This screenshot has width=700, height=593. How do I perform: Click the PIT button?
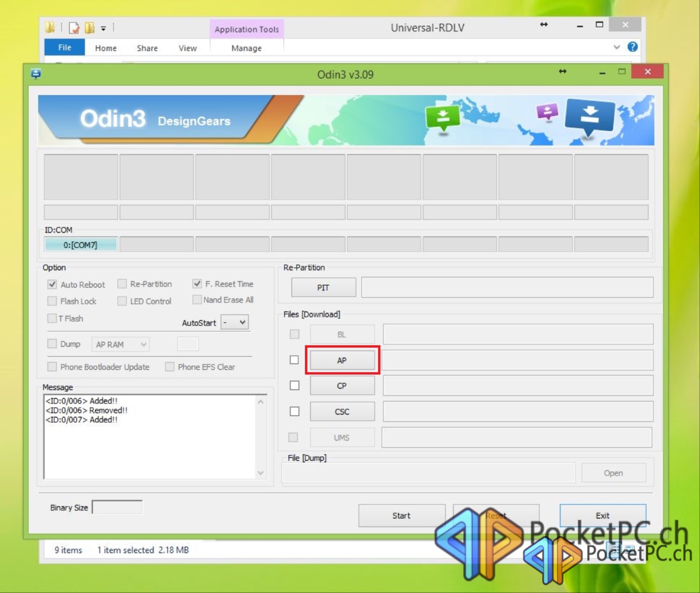point(323,287)
